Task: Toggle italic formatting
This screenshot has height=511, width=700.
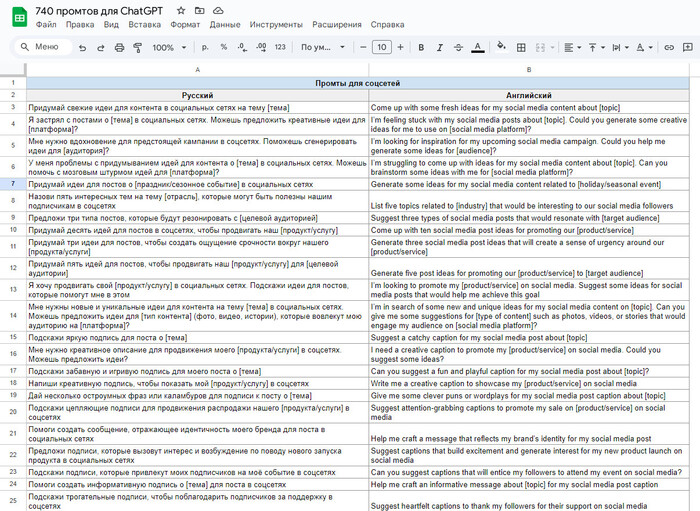Action: click(439, 47)
